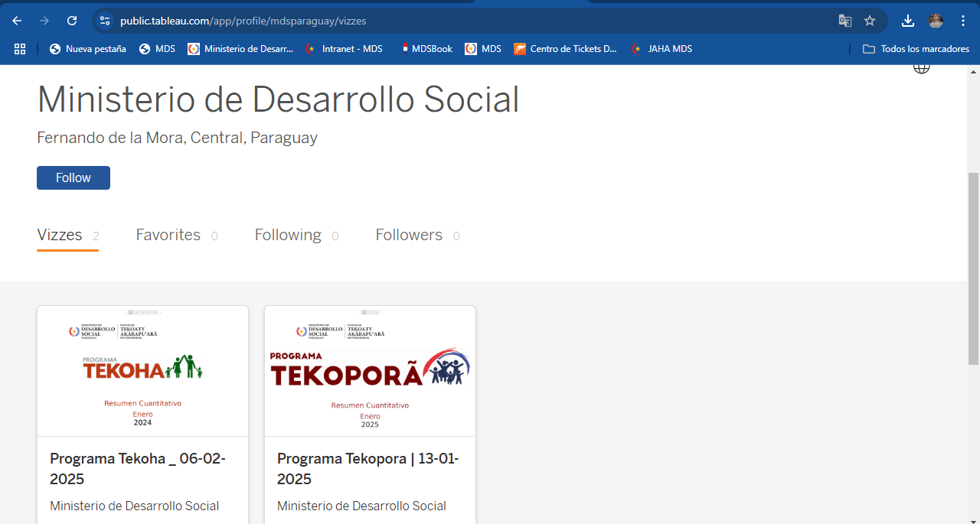The width and height of the screenshot is (980, 524).
Task: Open the MDS bookmark next to MDSBook
Action: (x=483, y=48)
